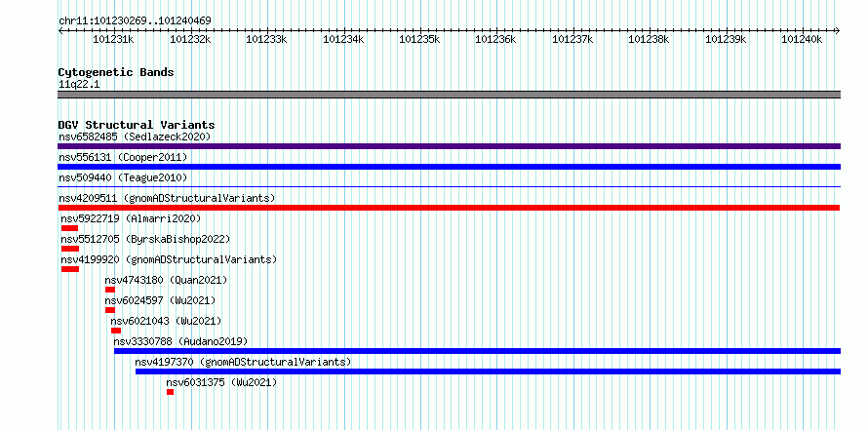
Task: Click ruler tick labeled 101238k
Action: [x=649, y=39]
